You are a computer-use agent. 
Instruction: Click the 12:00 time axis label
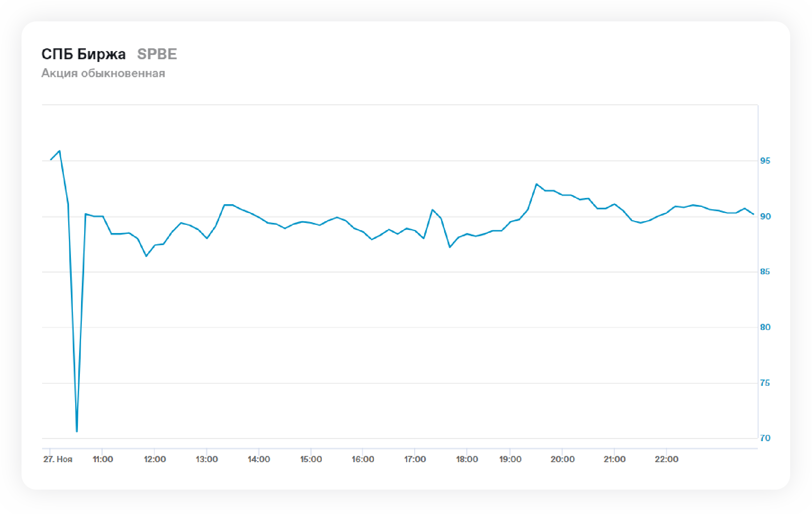click(x=155, y=459)
